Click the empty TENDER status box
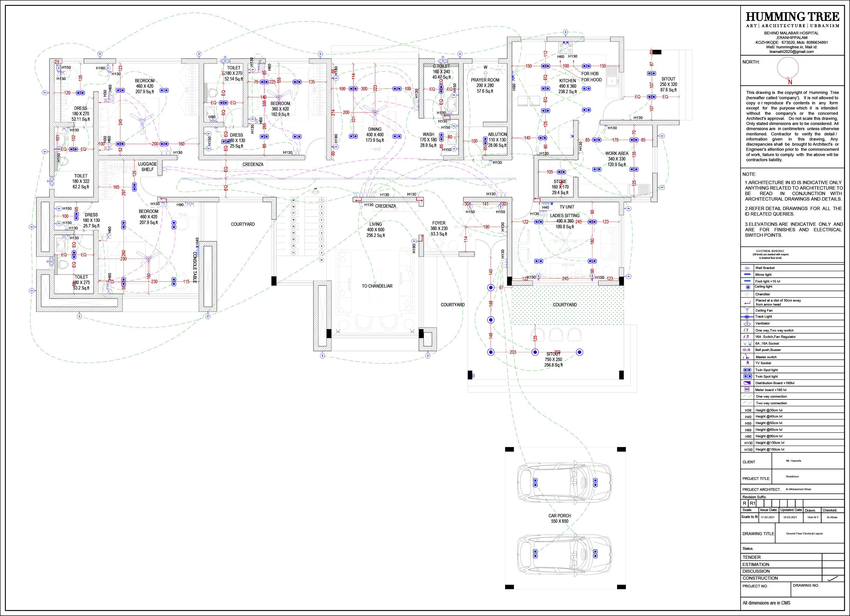Viewport: 850px width, 616px height. click(x=833, y=557)
